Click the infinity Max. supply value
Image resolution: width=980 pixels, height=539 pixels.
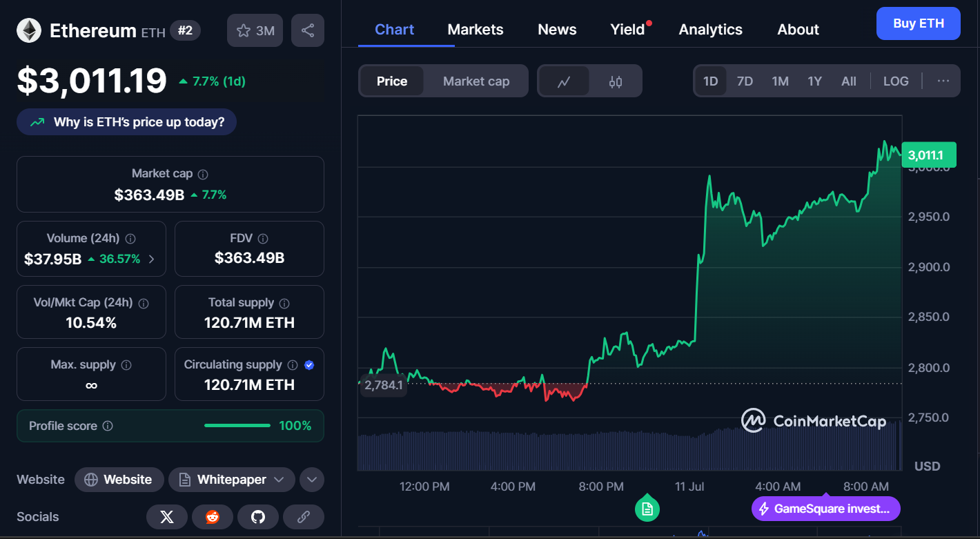(91, 385)
